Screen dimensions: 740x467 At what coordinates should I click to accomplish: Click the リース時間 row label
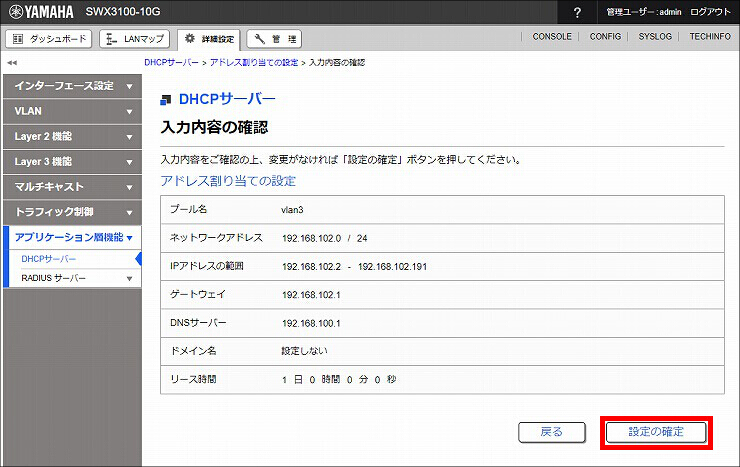(193, 379)
